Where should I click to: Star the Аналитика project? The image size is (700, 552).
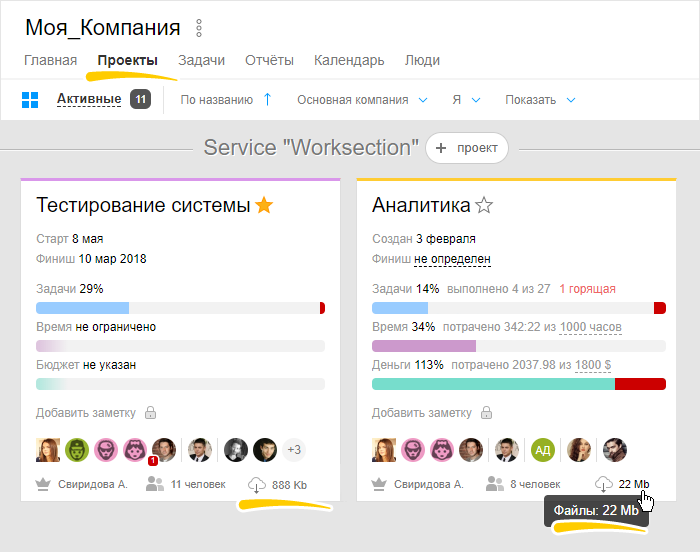pos(485,205)
